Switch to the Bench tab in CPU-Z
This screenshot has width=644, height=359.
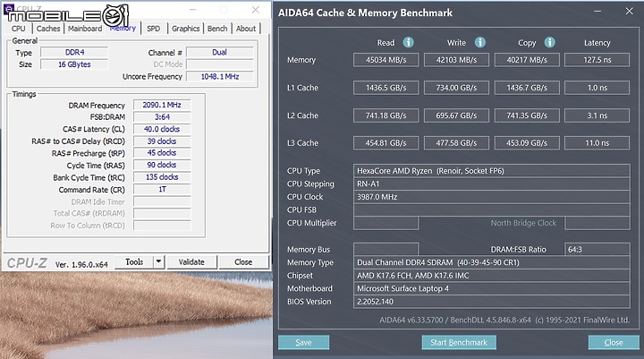click(216, 29)
